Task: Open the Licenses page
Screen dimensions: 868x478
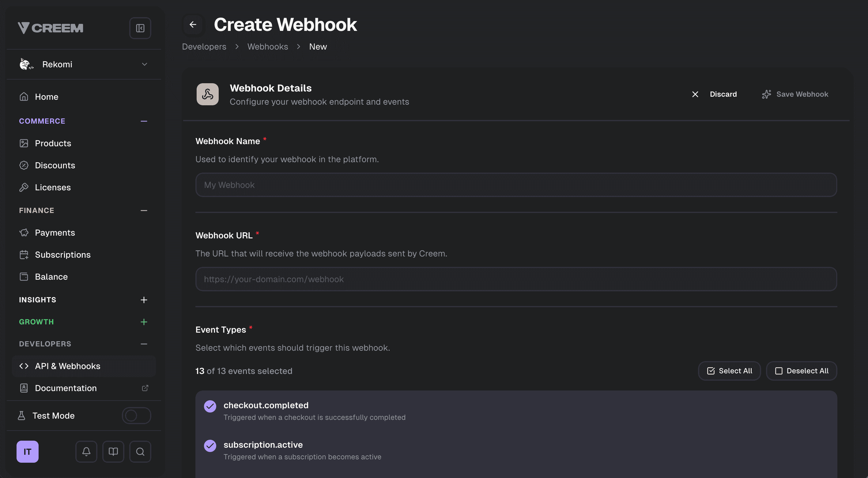Action: coord(84,188)
